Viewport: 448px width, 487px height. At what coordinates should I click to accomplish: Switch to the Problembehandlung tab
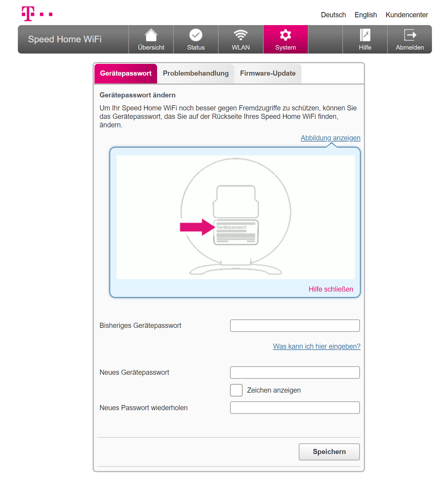(196, 74)
